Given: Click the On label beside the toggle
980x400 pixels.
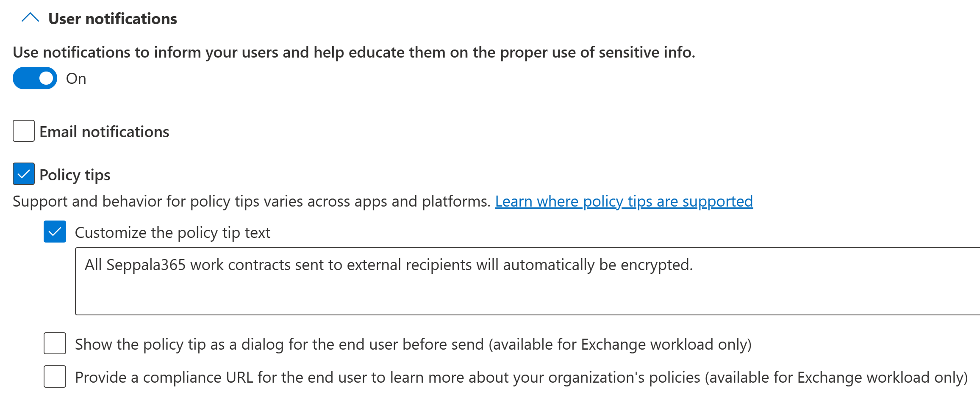Looking at the screenshot, I should click(x=76, y=79).
